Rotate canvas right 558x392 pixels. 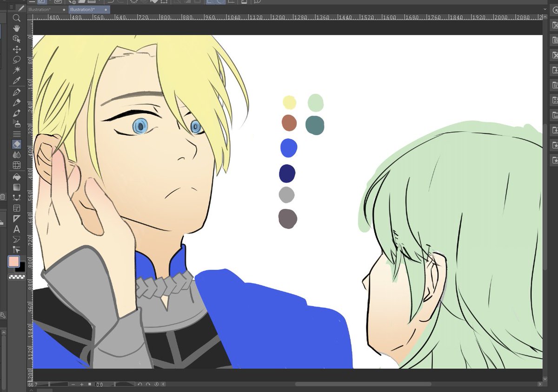[148, 385]
